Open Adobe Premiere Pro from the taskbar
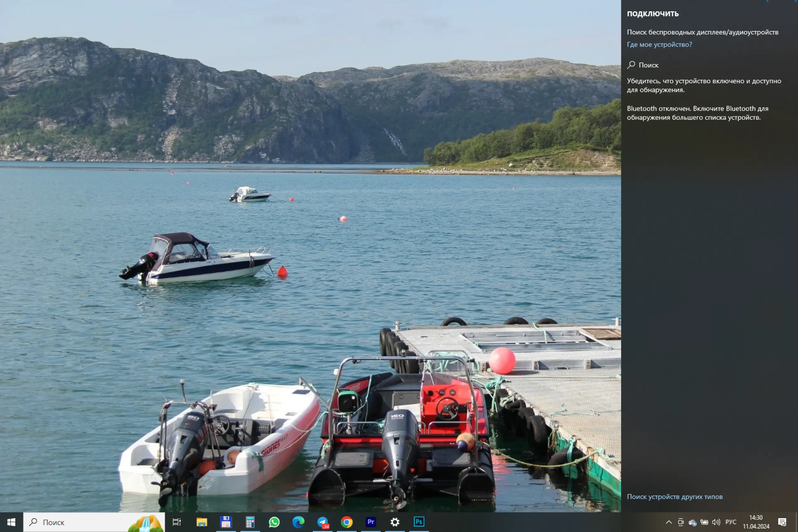798x532 pixels. coord(371,522)
